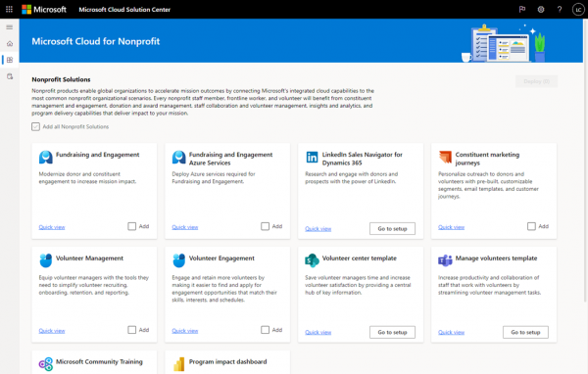The width and height of the screenshot is (588, 374).
Task: Check Add for Fundraising and Engagement
Action: tap(132, 226)
